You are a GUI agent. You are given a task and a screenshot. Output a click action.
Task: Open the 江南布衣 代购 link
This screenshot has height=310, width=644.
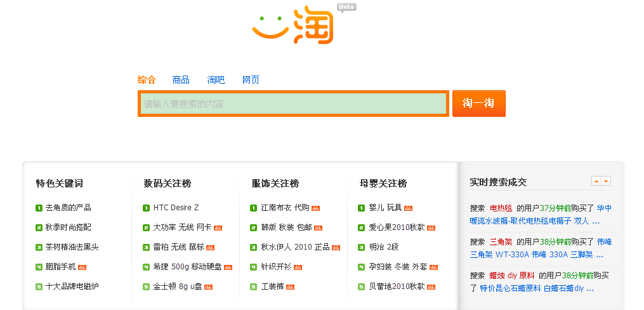[x=285, y=208]
